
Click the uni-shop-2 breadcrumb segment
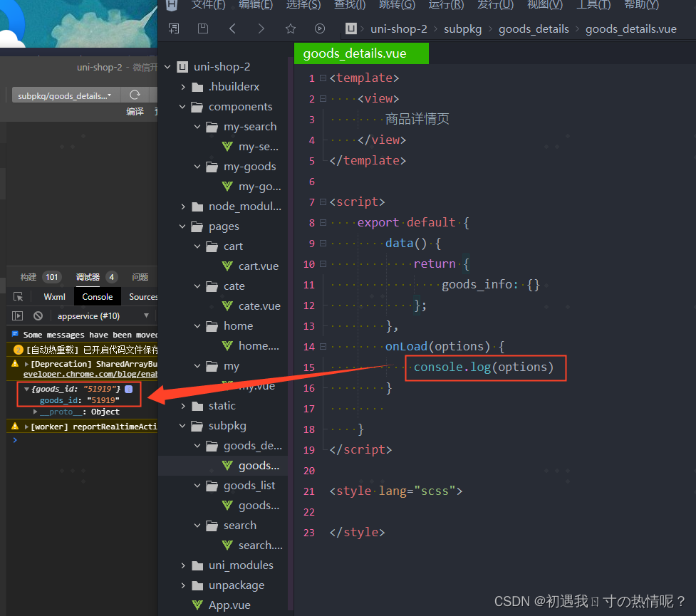399,29
